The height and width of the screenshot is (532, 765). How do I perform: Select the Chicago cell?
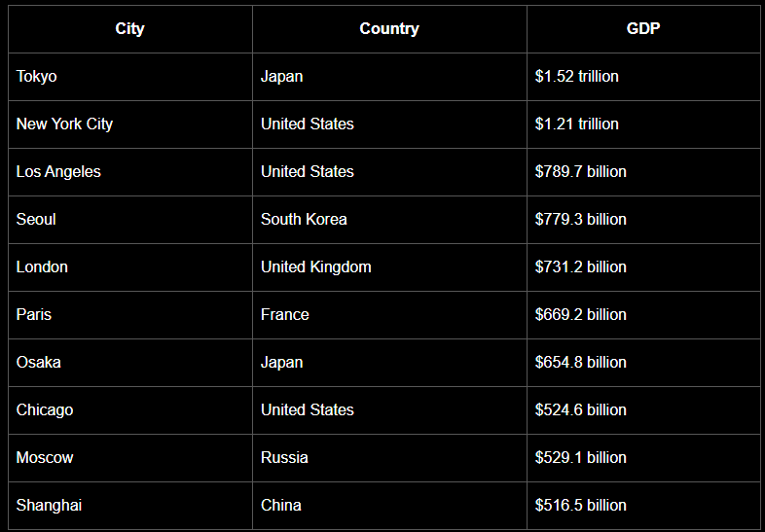pos(45,410)
